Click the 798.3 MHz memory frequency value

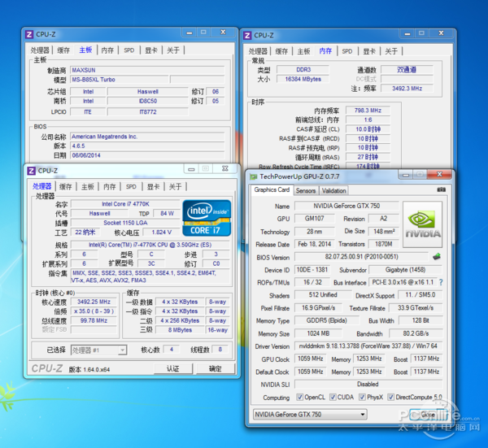coord(368,111)
